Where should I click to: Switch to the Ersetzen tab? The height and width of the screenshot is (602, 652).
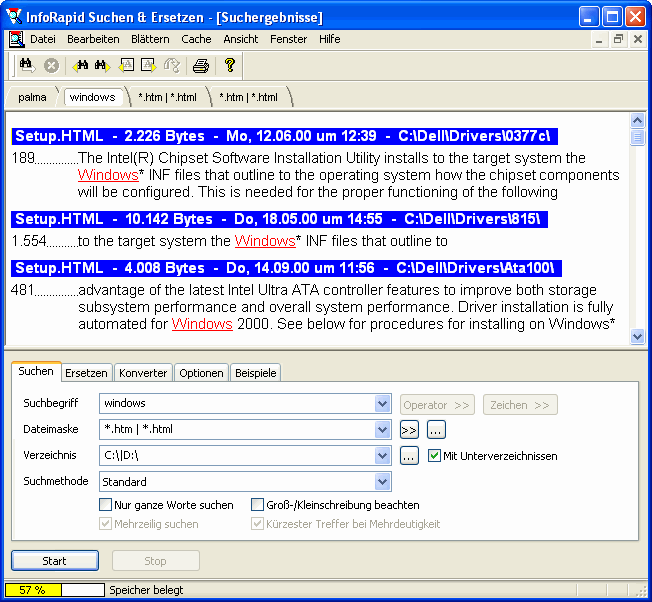click(86, 373)
